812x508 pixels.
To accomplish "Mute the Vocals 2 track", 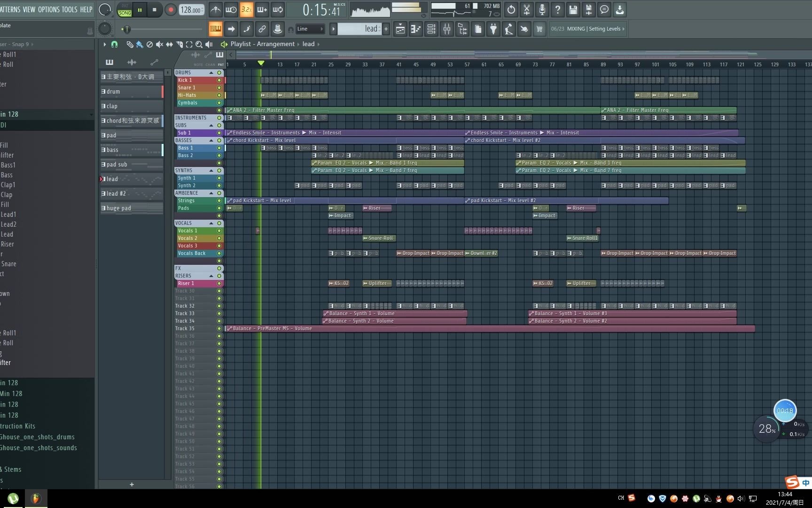I will (x=219, y=238).
